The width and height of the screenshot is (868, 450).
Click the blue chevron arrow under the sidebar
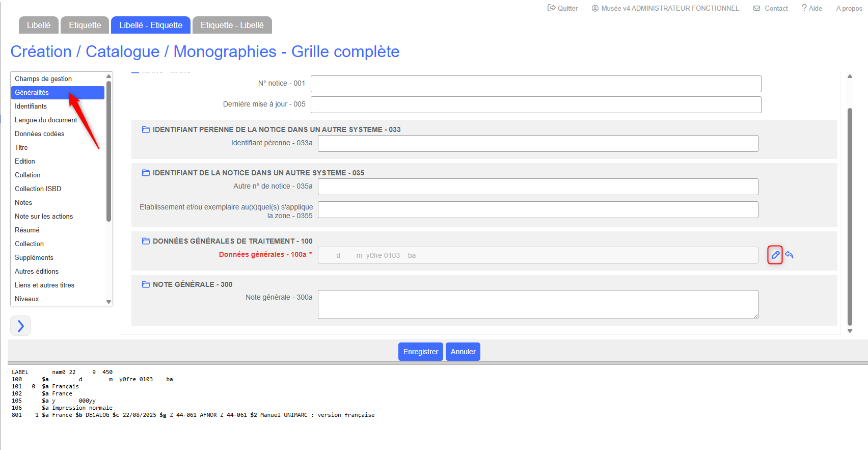click(21, 326)
